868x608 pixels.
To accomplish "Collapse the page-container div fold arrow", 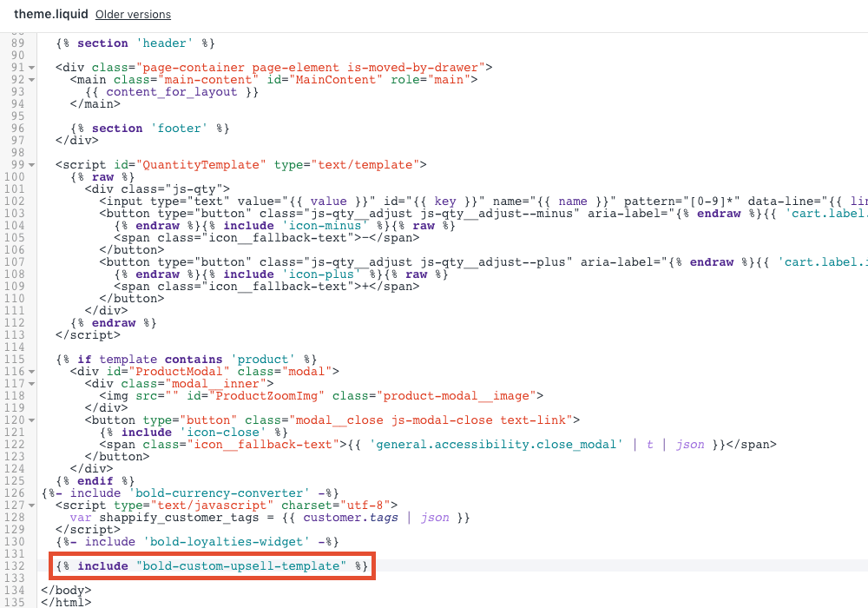I will tap(31, 67).
